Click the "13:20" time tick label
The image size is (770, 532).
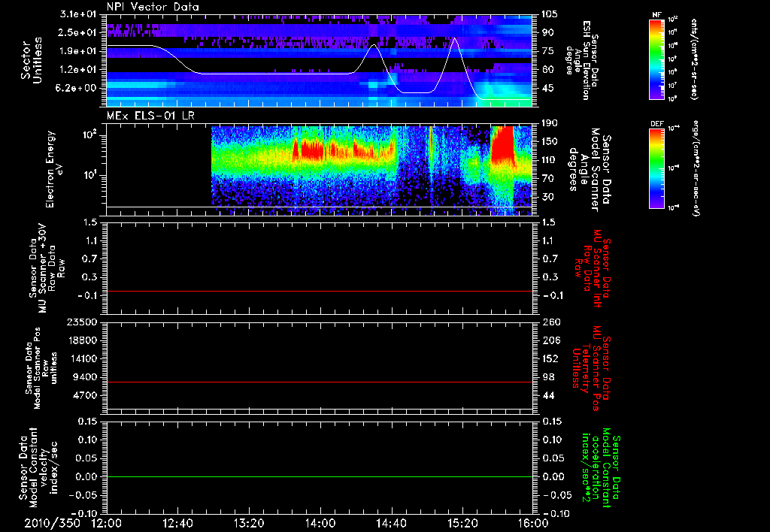249,523
